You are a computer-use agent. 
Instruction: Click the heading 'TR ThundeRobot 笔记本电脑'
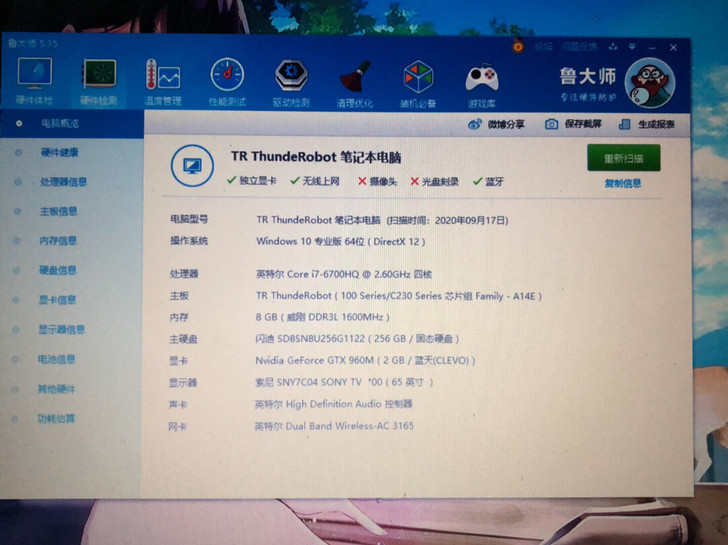click(316, 157)
